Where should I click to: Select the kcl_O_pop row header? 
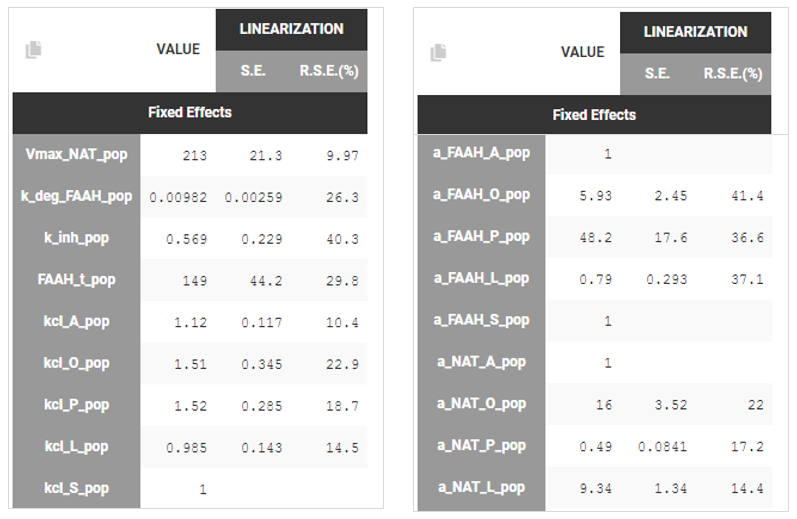coord(76,363)
